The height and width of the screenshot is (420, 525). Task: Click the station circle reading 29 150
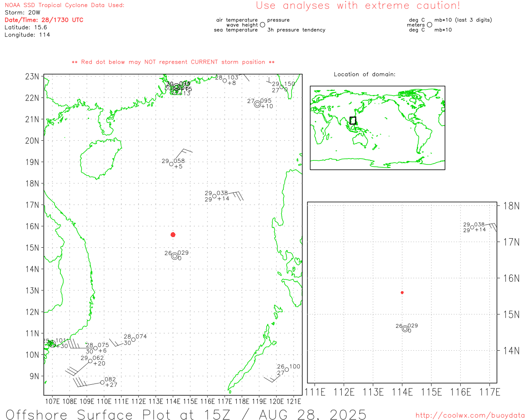(x=281, y=87)
